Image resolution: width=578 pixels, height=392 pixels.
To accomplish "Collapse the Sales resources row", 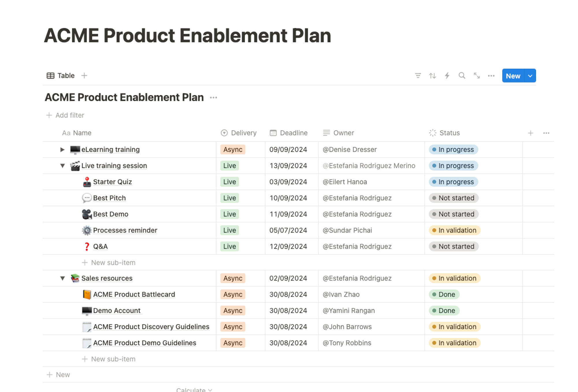I will pyautogui.click(x=62, y=278).
